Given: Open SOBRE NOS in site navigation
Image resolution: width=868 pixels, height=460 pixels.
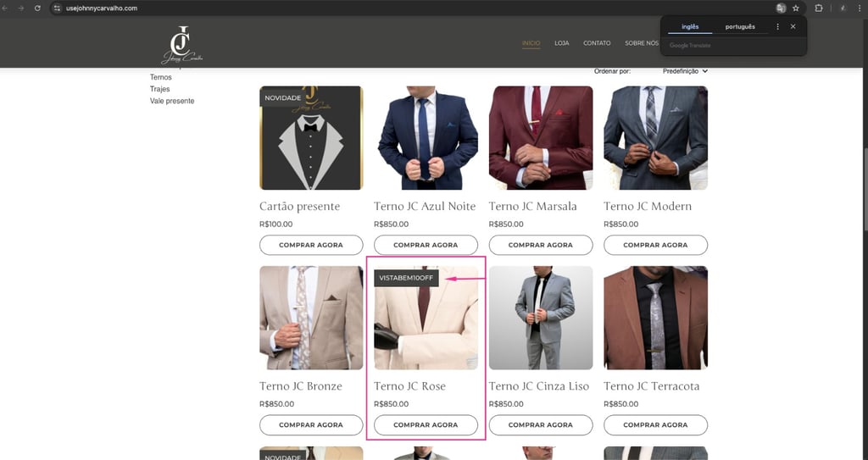Looking at the screenshot, I should [642, 43].
